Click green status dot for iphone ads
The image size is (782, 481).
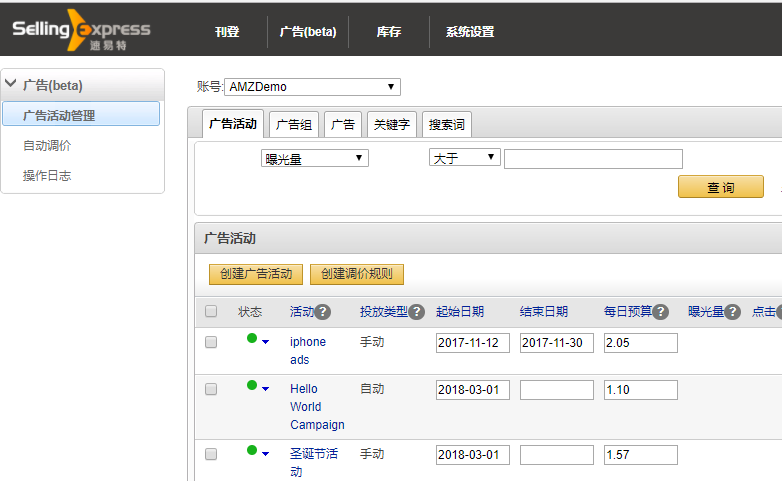click(252, 338)
